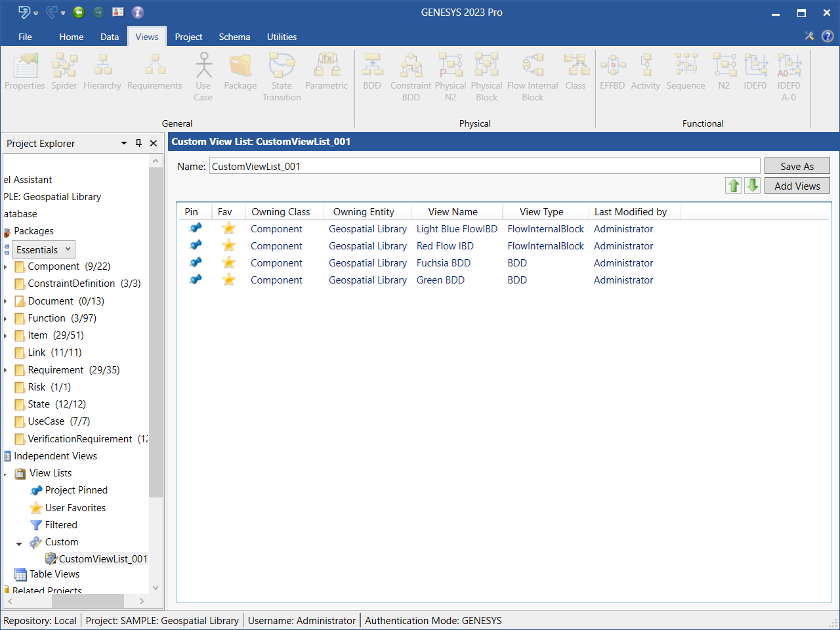
Task: Click the Name input field
Action: tap(484, 166)
